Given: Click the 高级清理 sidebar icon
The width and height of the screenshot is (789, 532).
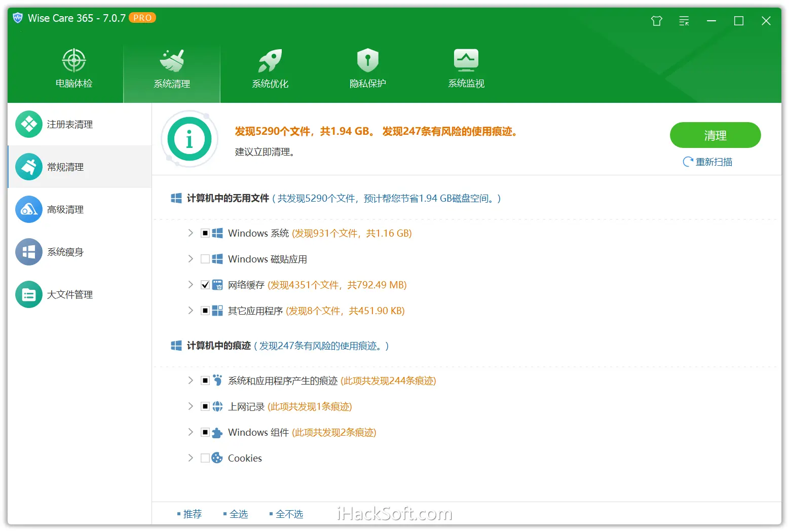Looking at the screenshot, I should coord(29,209).
